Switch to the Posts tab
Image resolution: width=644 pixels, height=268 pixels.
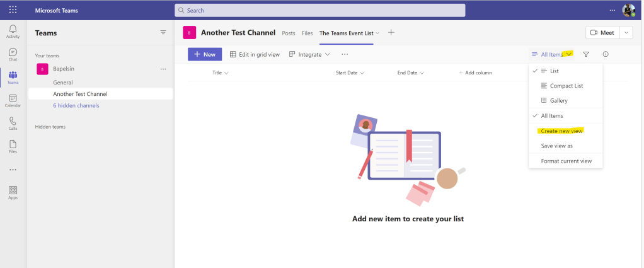[x=289, y=33]
